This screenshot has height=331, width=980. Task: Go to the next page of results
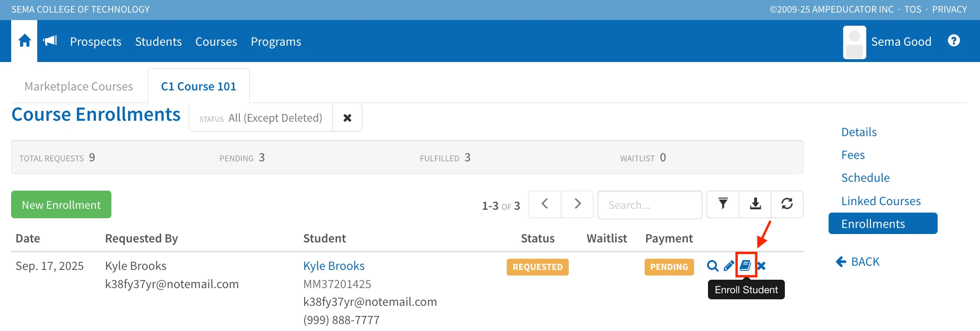tap(577, 204)
